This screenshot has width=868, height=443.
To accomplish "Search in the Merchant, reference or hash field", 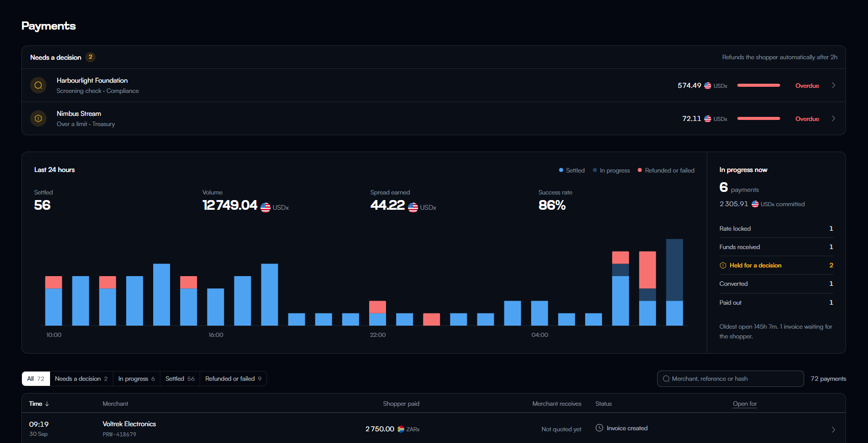I will 730,379.
